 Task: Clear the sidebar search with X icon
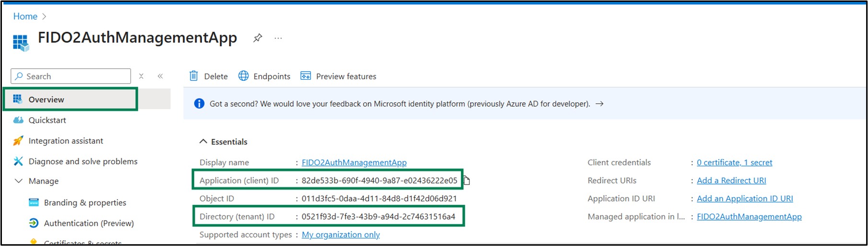[141, 76]
